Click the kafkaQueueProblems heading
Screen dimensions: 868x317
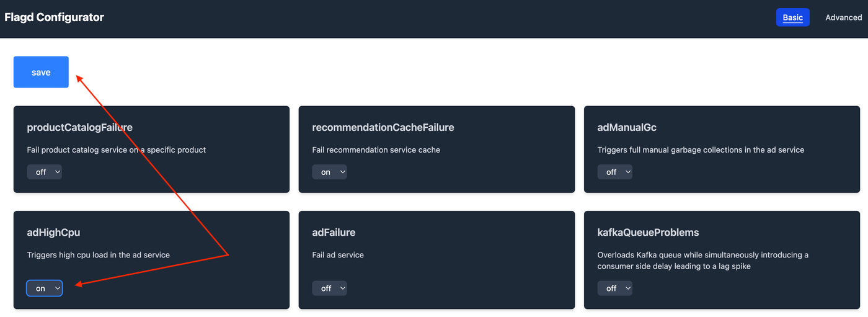tap(648, 233)
